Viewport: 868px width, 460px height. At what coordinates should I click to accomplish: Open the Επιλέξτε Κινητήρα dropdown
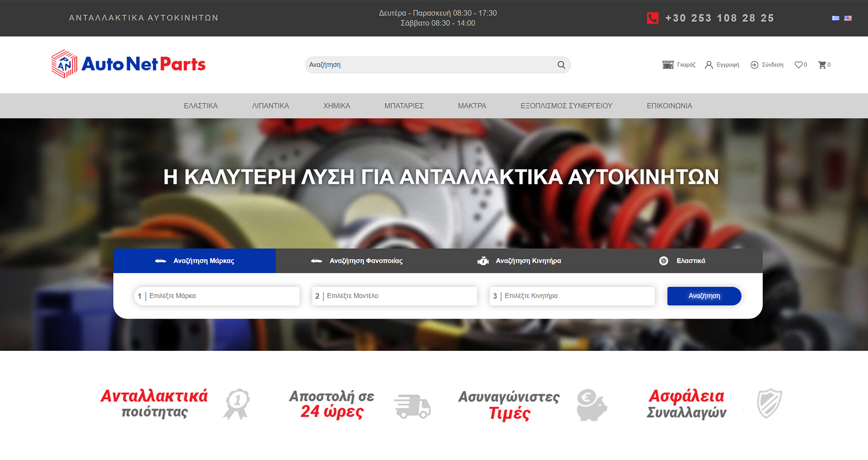coord(572,296)
